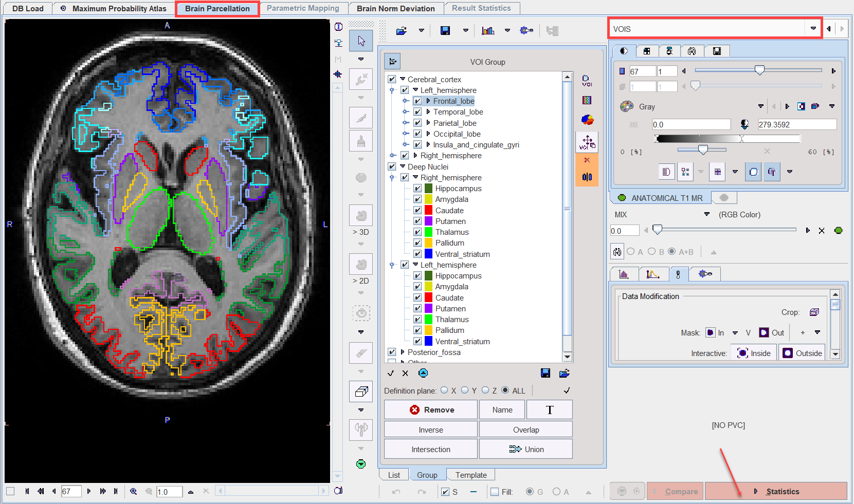Click the deselect all X icon below tree
This screenshot has height=504, width=854.
pyautogui.click(x=405, y=374)
